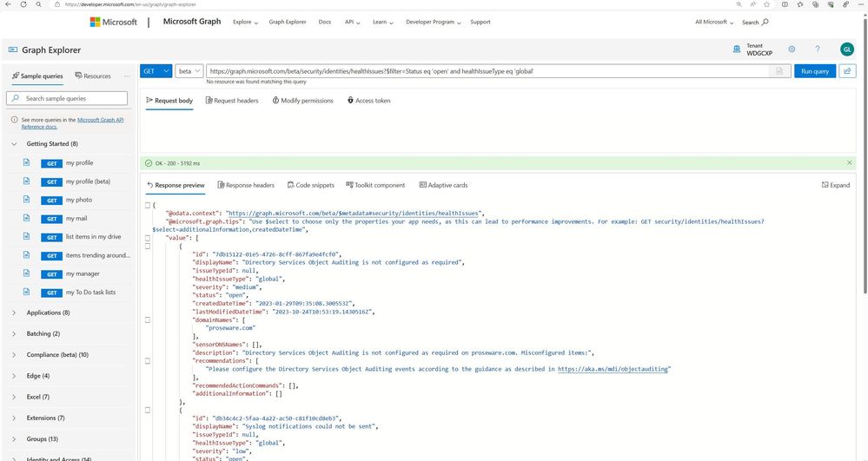Image resolution: width=868 pixels, height=461 pixels.
Task: Collapse the "recommendations" array toggle
Action: [x=148, y=361]
